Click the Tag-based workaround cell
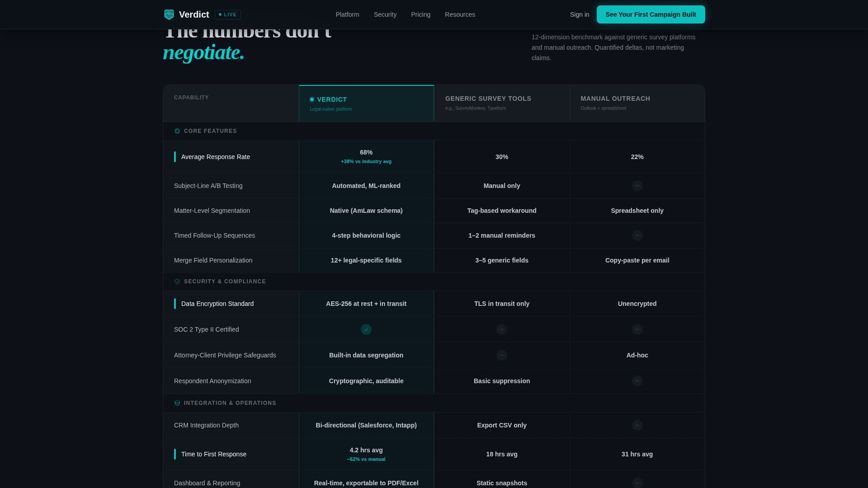This screenshot has height=488, width=868. pyautogui.click(x=502, y=211)
